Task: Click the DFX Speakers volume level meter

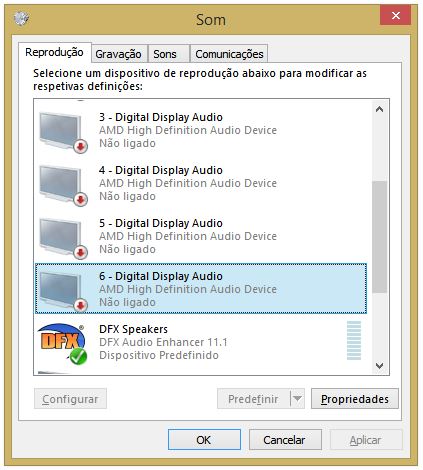Action: pyautogui.click(x=354, y=340)
